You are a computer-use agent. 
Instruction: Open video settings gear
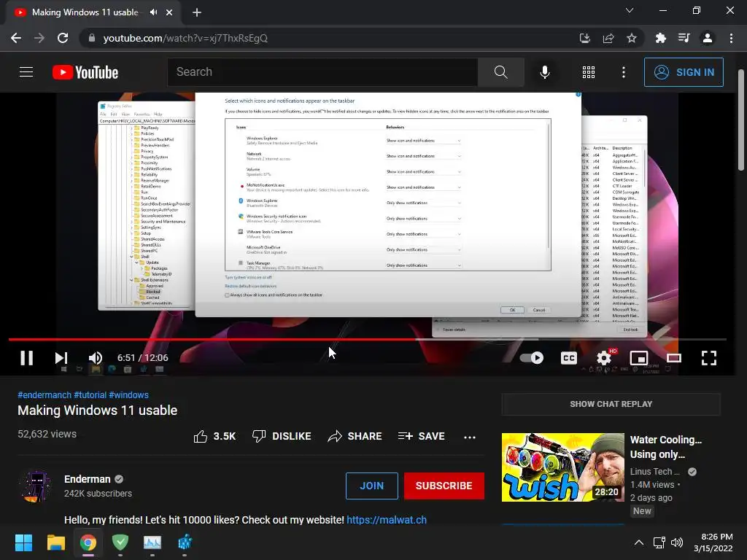pos(604,357)
